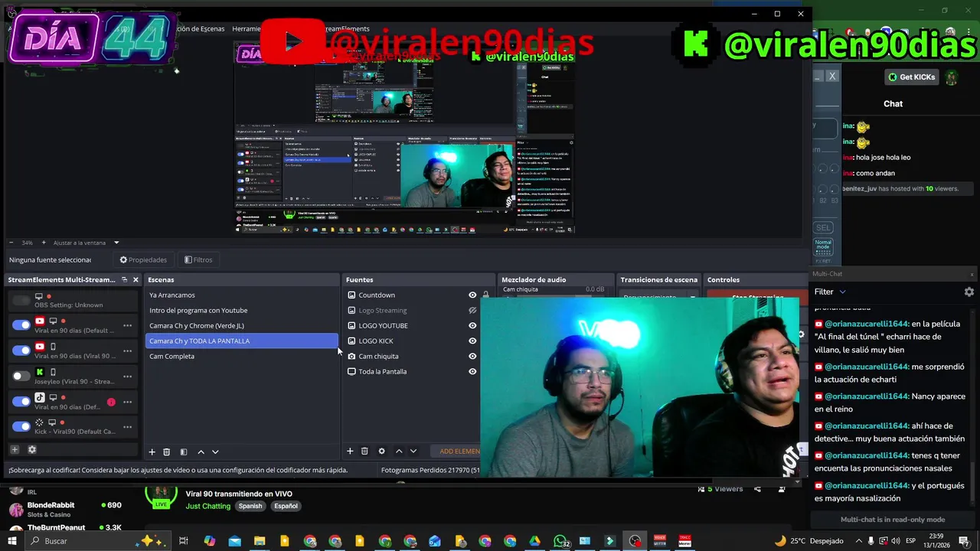980x551 pixels.
Task: Add a stream output in the StreamElements Multi-Stream panel
Action: click(14, 449)
